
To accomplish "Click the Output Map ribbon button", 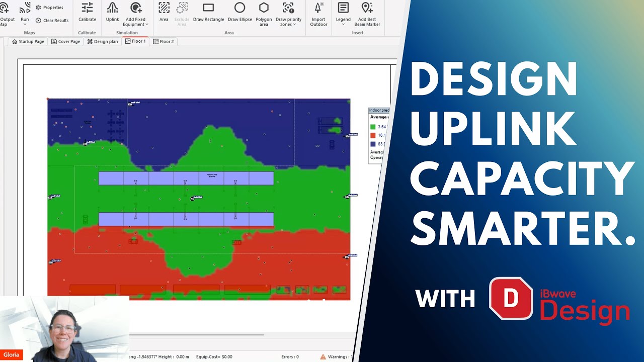I will [x=7, y=14].
